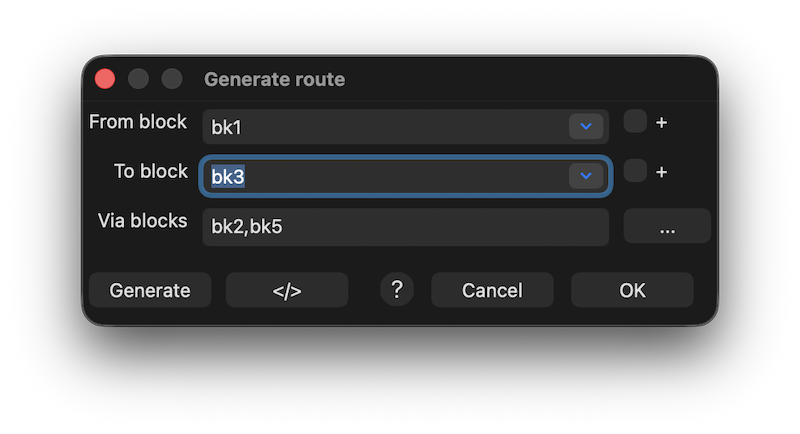Screen dimensions: 800x434
Task: Expand the From block dropdown arrow
Action: tap(586, 126)
